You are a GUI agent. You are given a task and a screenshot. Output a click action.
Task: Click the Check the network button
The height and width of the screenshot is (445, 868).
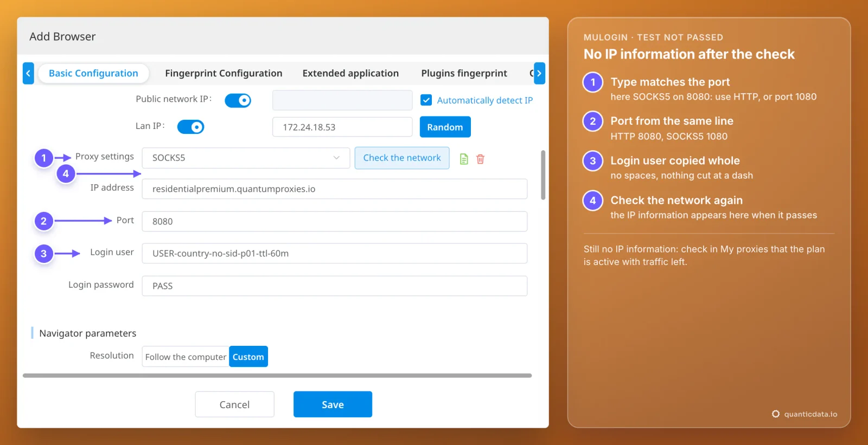[x=402, y=158]
